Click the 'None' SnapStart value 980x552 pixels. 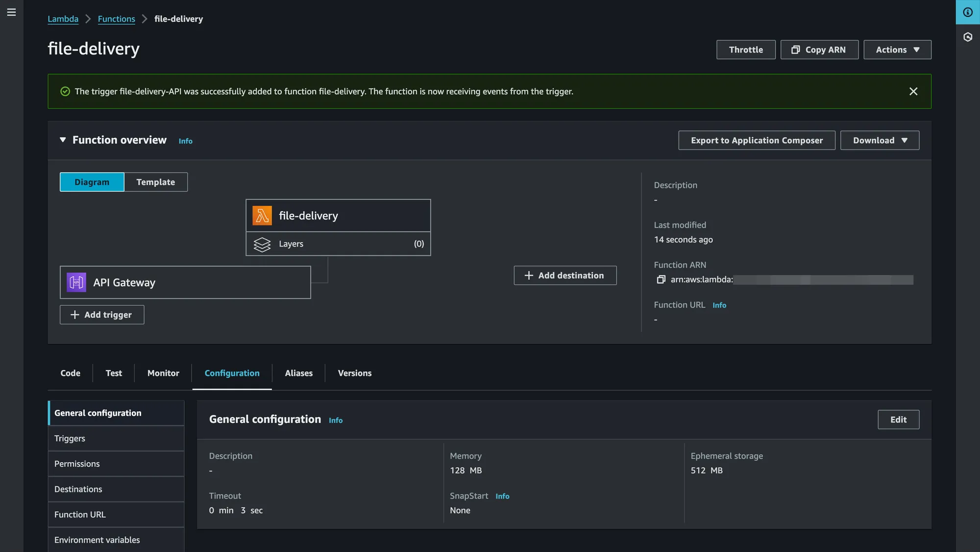click(x=460, y=511)
